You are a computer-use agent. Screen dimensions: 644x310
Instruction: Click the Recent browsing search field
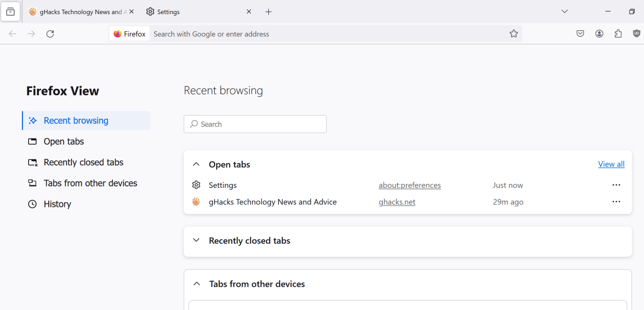254,124
